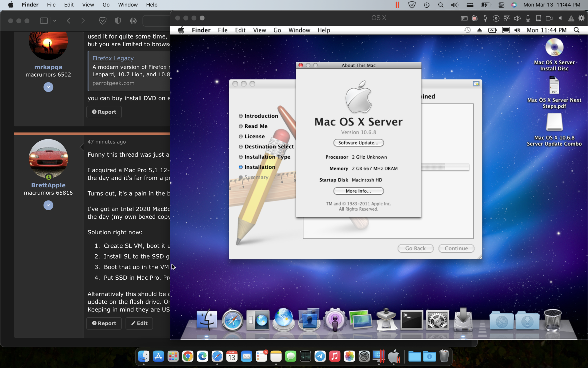This screenshot has width=588, height=368.
Task: Open keyboard settings in Parallels toolbar
Action: [x=464, y=18]
